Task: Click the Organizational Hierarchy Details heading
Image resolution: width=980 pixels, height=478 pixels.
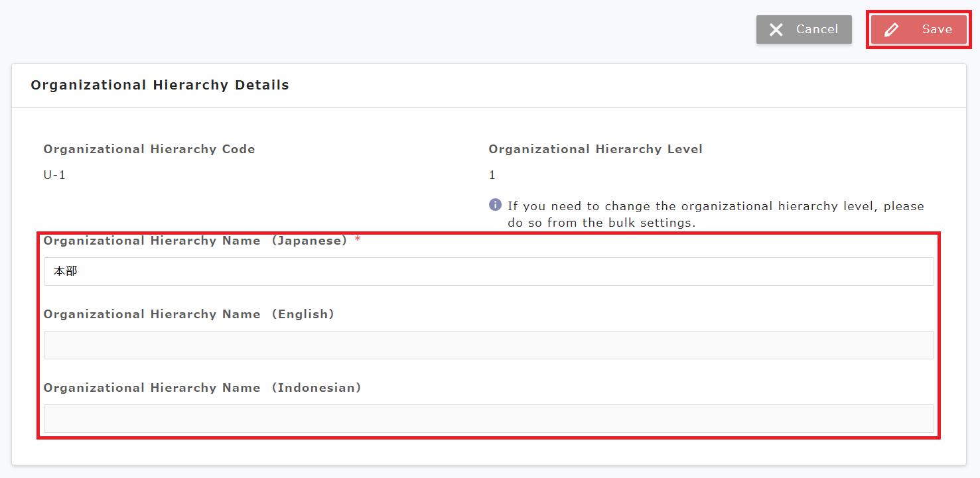Action: coord(160,85)
